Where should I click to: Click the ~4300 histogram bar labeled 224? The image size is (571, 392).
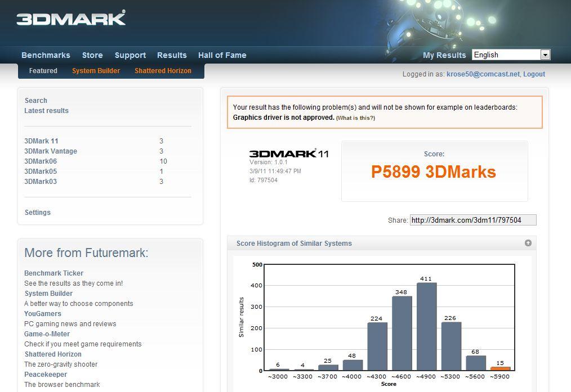(x=377, y=346)
